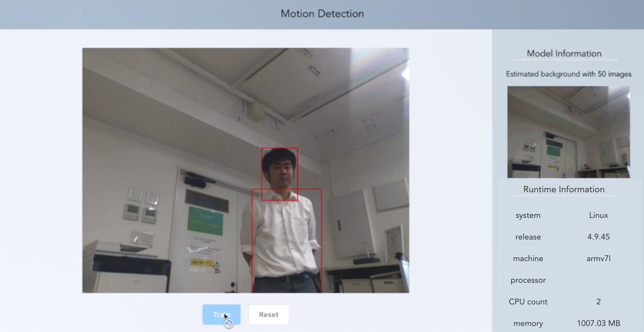Click the 'Linux' system value
Image resolution: width=644 pixels, height=332 pixels.
click(598, 215)
